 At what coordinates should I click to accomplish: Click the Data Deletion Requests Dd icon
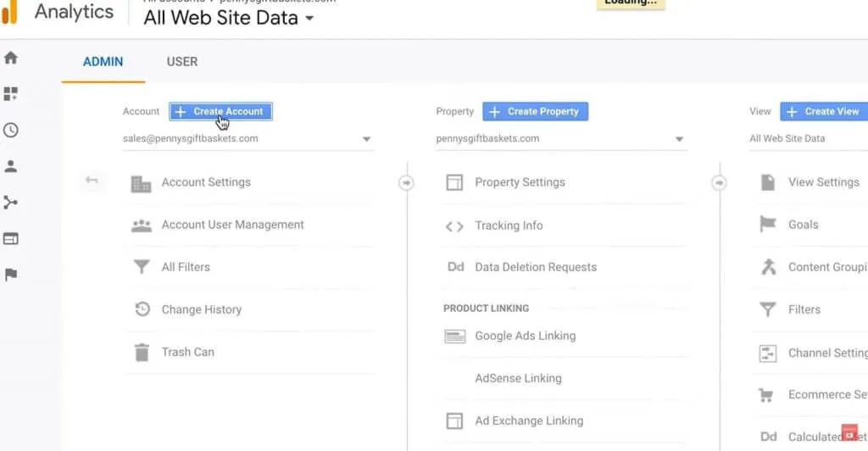pos(455,267)
